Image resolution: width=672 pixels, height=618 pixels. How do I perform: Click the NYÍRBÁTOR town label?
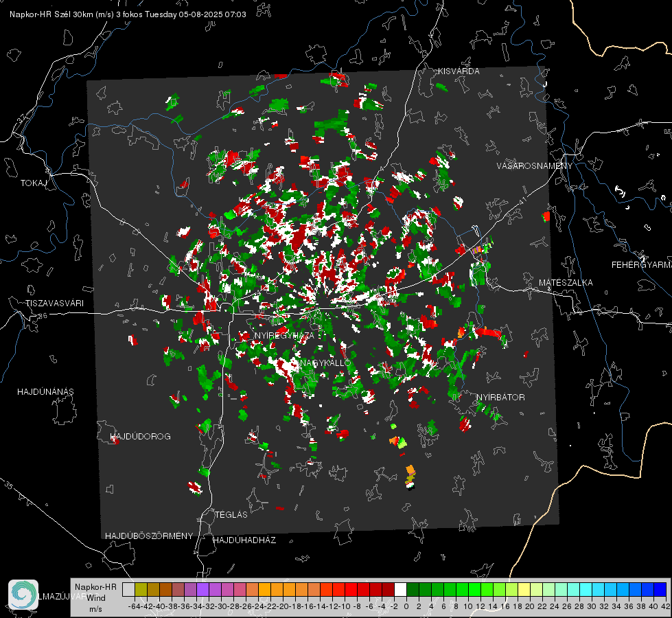coord(500,397)
